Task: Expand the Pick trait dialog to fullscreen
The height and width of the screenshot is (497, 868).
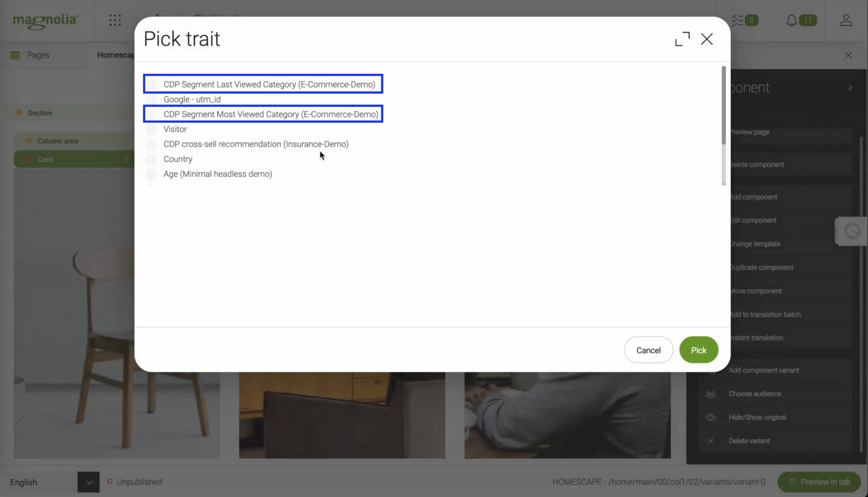Action: click(682, 39)
